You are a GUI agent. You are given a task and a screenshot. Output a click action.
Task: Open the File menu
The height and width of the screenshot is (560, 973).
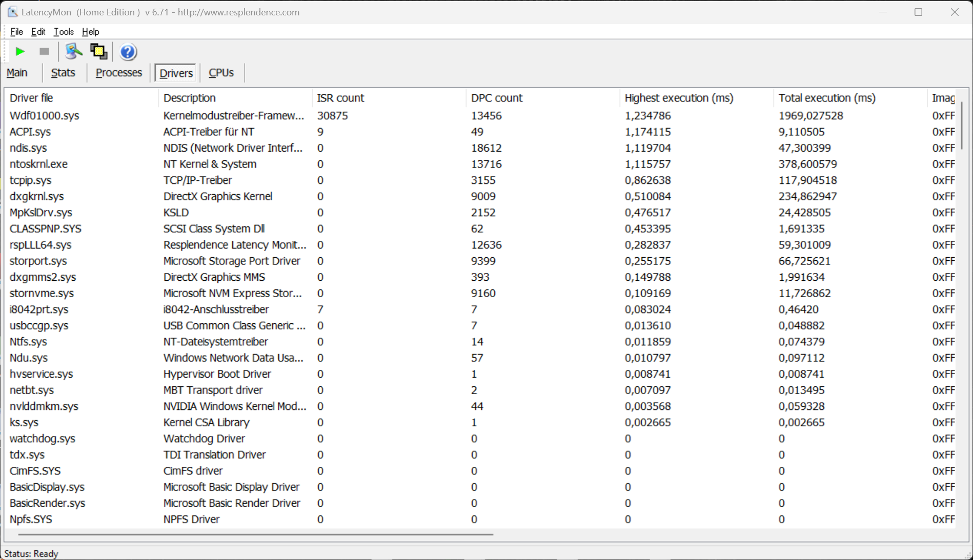tap(16, 32)
